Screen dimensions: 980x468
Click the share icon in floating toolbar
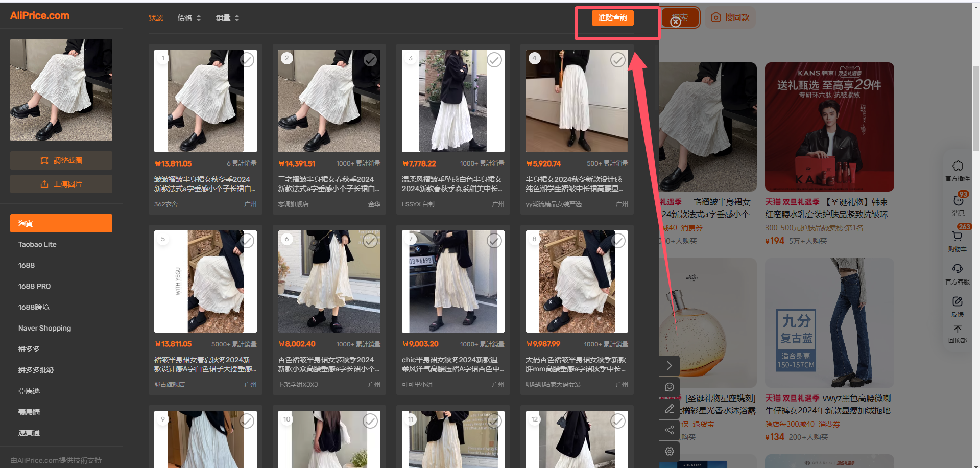coord(670,430)
